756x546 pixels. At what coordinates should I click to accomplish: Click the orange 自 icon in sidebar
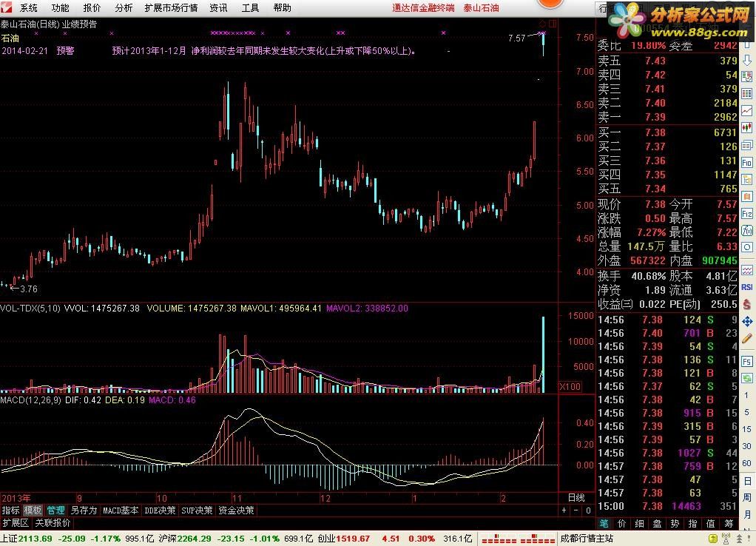[747, 197]
